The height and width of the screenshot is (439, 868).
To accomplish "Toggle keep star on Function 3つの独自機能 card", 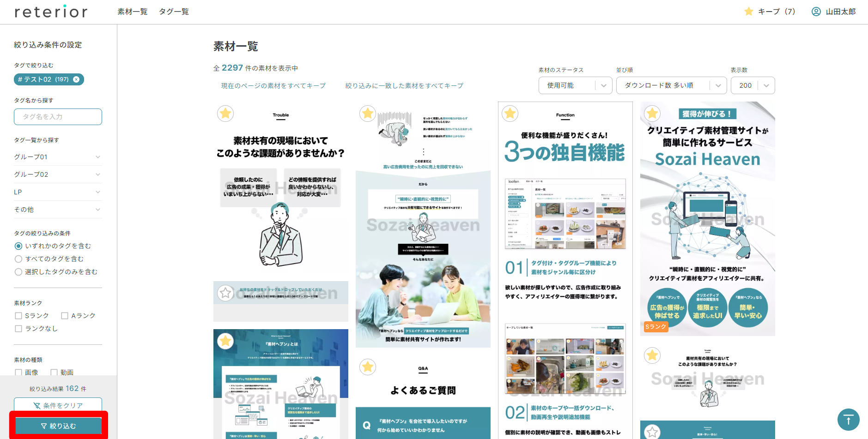I will click(510, 113).
